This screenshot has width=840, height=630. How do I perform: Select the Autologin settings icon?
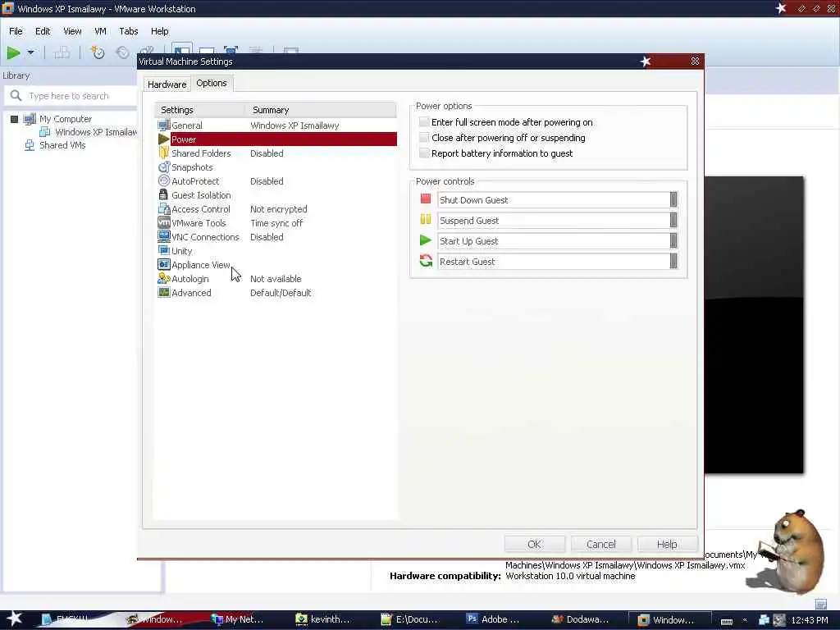(x=164, y=279)
